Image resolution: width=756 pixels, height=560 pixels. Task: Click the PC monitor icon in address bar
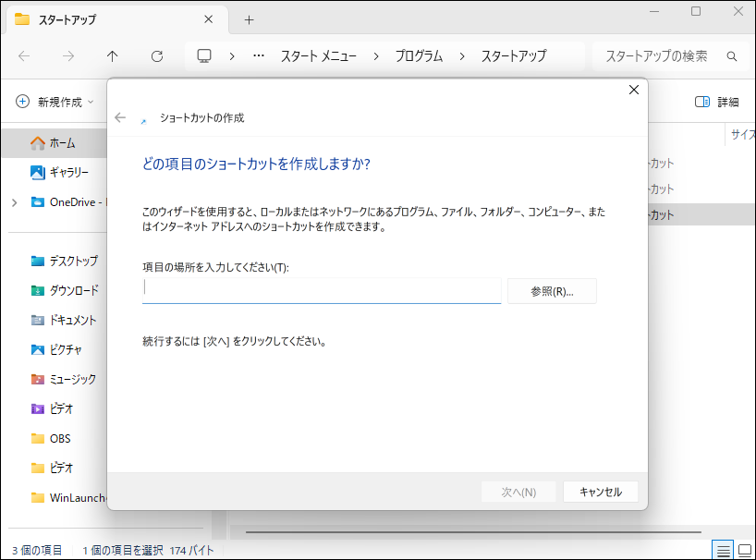click(204, 56)
